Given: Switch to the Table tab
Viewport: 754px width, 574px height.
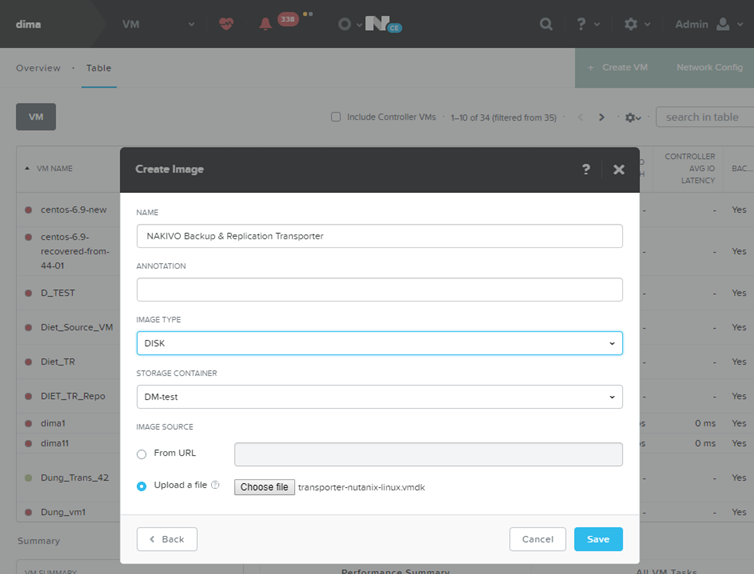Looking at the screenshot, I should click(x=98, y=68).
